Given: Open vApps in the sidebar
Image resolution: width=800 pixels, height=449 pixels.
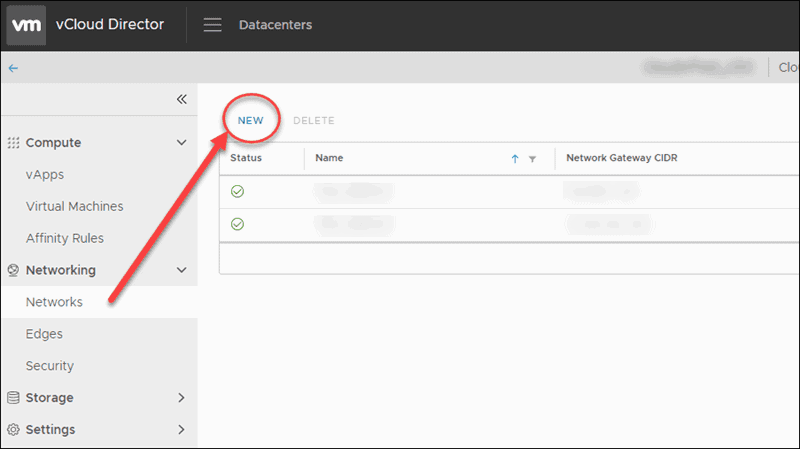Looking at the screenshot, I should tap(45, 174).
